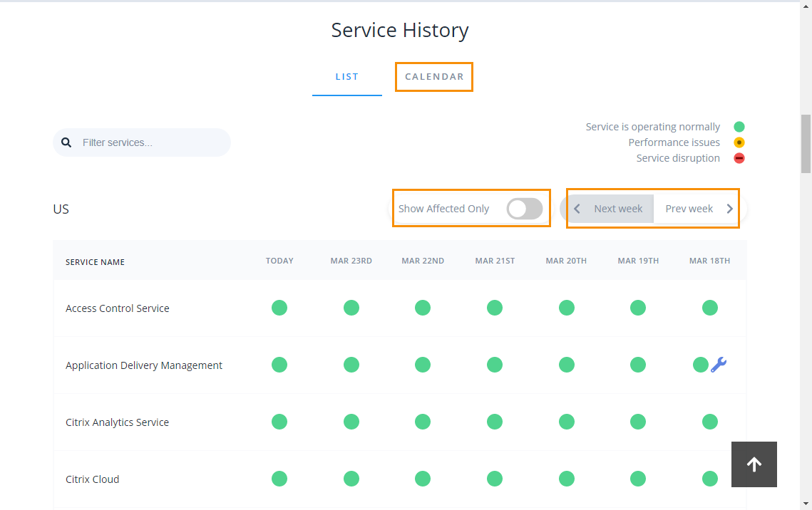This screenshot has width=812, height=510.
Task: Click the SERVICE NAME column header
Action: point(96,262)
